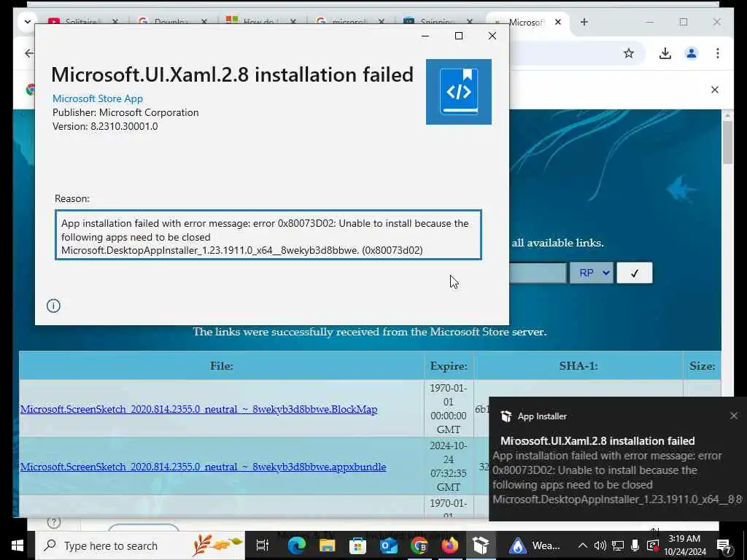Go back with Chrome's back arrow
The height and width of the screenshot is (560, 747).
click(x=29, y=53)
